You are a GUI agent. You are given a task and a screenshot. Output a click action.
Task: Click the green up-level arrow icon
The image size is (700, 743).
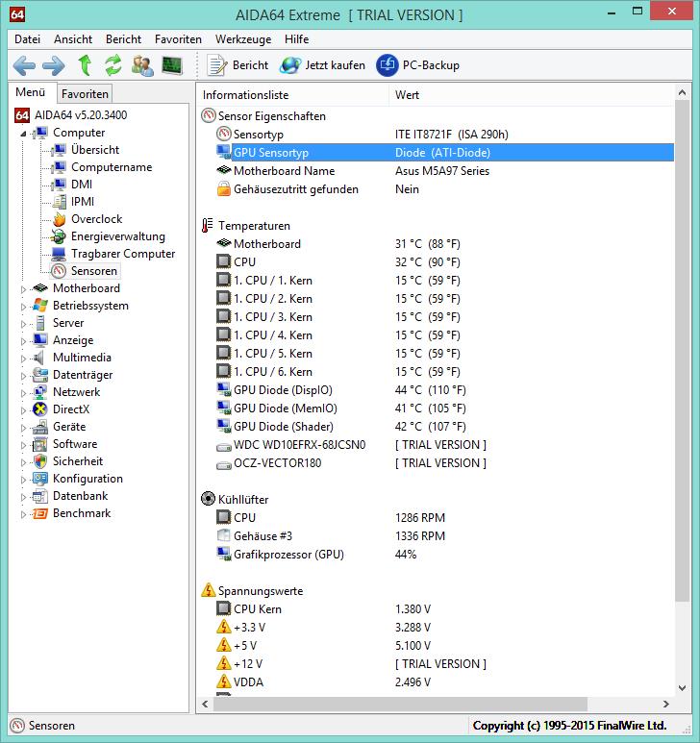(85, 65)
